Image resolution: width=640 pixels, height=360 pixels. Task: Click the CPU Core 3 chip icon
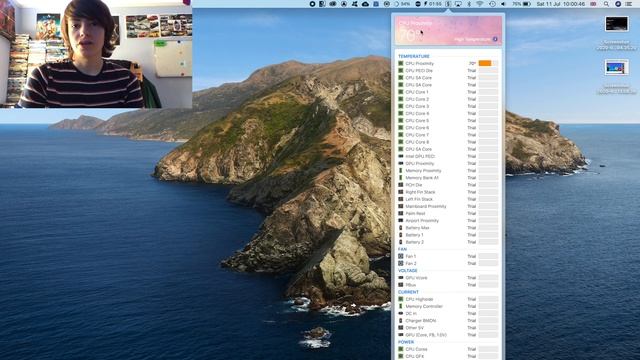pyautogui.click(x=401, y=106)
